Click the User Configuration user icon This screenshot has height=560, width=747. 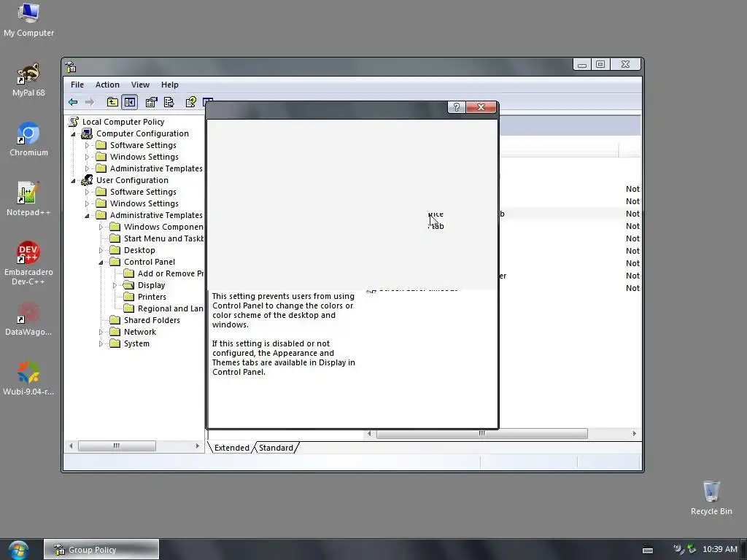pyautogui.click(x=87, y=181)
